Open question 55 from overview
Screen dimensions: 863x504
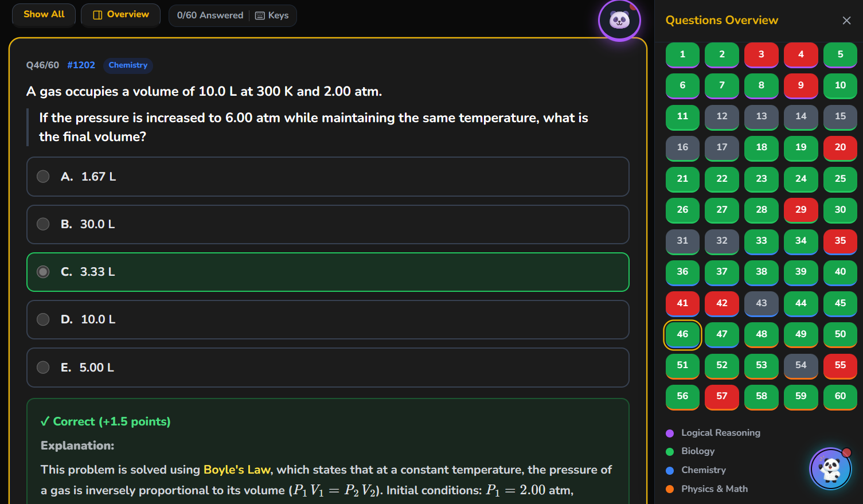click(x=840, y=365)
